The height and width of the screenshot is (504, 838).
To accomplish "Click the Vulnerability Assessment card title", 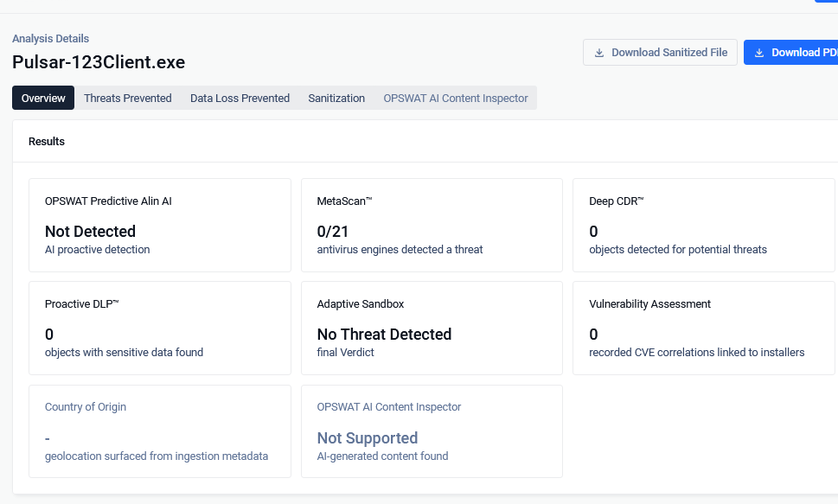I will point(649,303).
